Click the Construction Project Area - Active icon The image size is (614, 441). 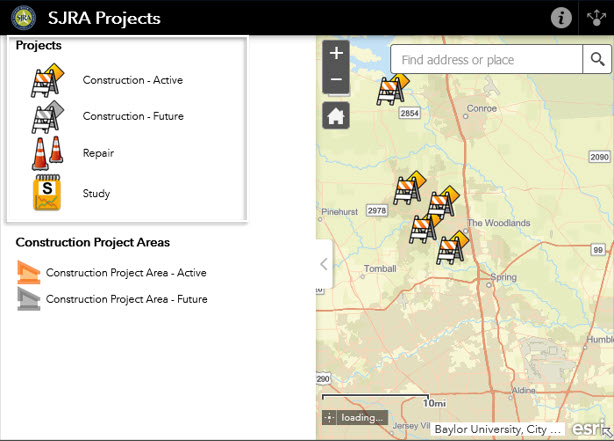(x=29, y=272)
